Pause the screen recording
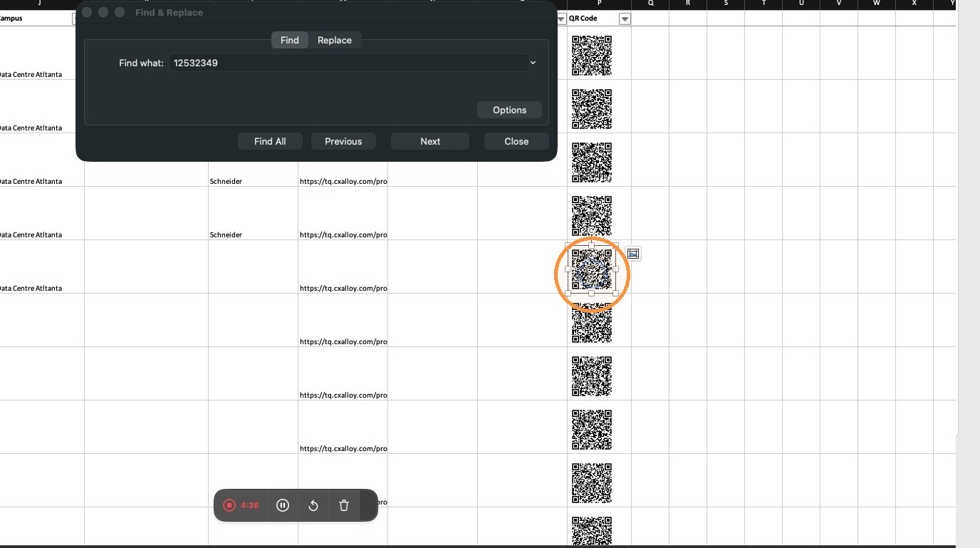Image resolution: width=980 pixels, height=548 pixels. click(283, 505)
